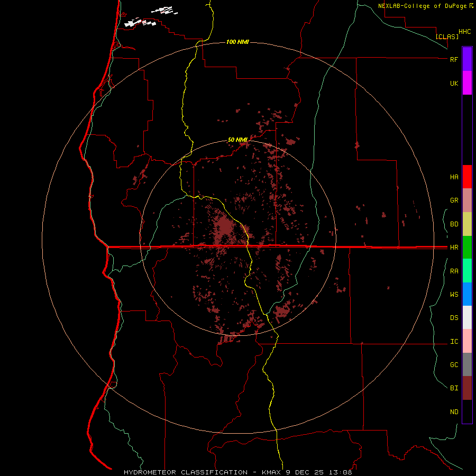Image resolution: width=476 pixels, height=476 pixels.
Task: Click the brown BI legend swatch
Action: point(467,388)
